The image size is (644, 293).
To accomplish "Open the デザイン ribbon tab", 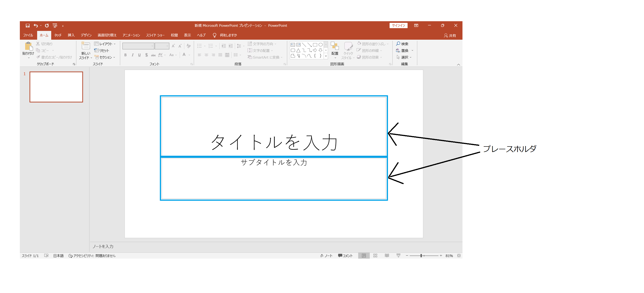I will (x=86, y=35).
